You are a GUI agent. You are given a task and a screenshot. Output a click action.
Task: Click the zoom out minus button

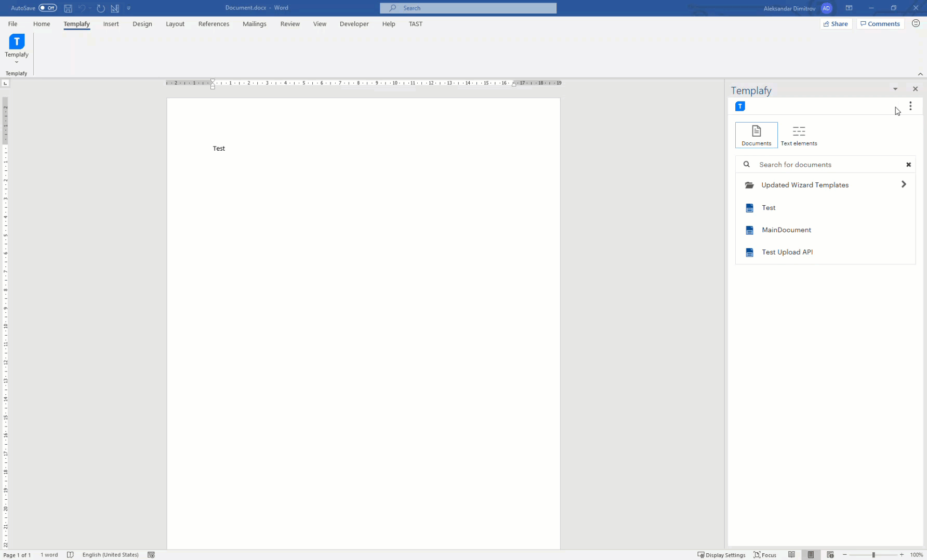click(845, 555)
